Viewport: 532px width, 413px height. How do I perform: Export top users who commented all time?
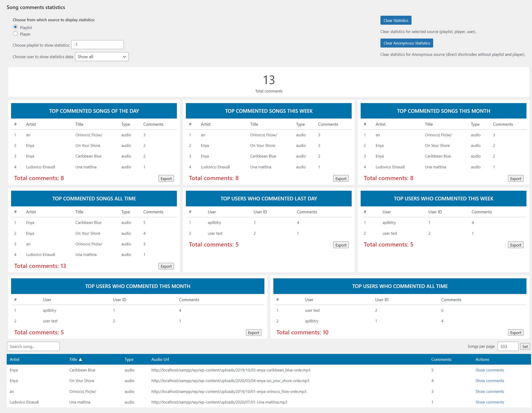(516, 333)
